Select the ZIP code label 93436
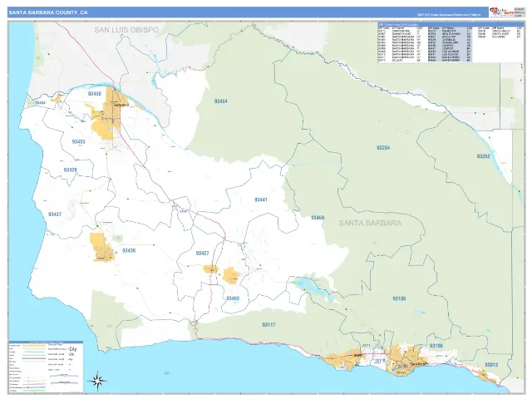The height and width of the screenshot is (399, 532). (129, 250)
